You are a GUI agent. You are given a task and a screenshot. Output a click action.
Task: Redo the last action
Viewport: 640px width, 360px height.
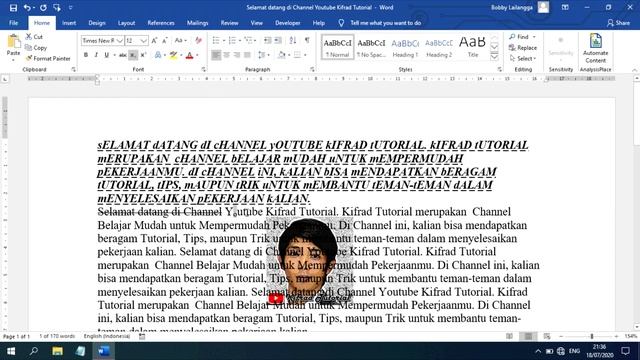43,7
